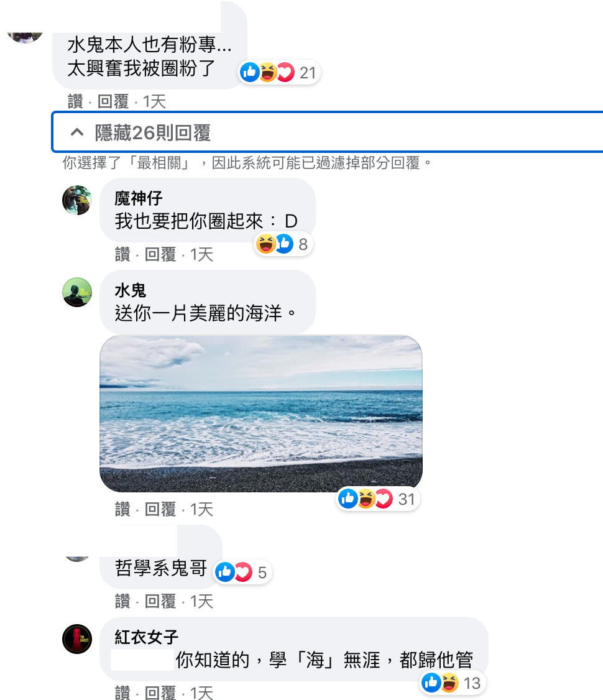Open 魔神仔's profile avatar
Screen dimensions: 603x700
pos(76,200)
